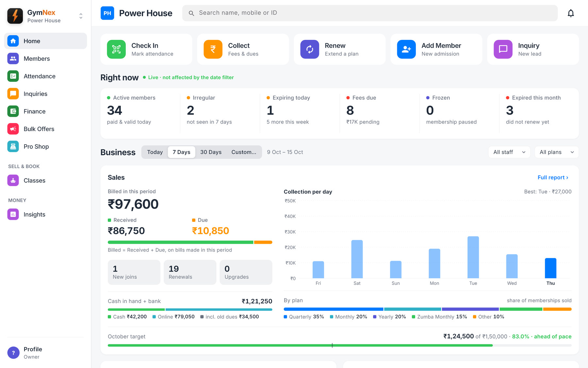Click the Search name, mobile or ID field
Viewport: 588px width, 368px height.
coord(370,13)
